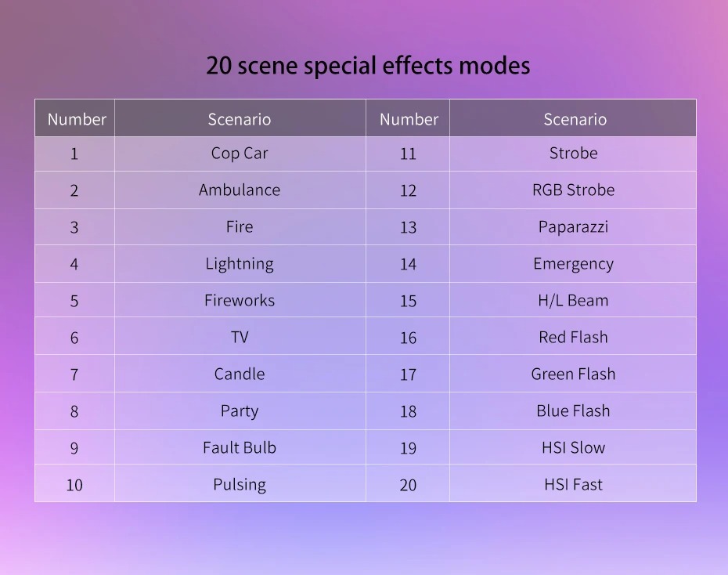
Task: Click the Green Flash scenario cell
Action: coord(573,374)
